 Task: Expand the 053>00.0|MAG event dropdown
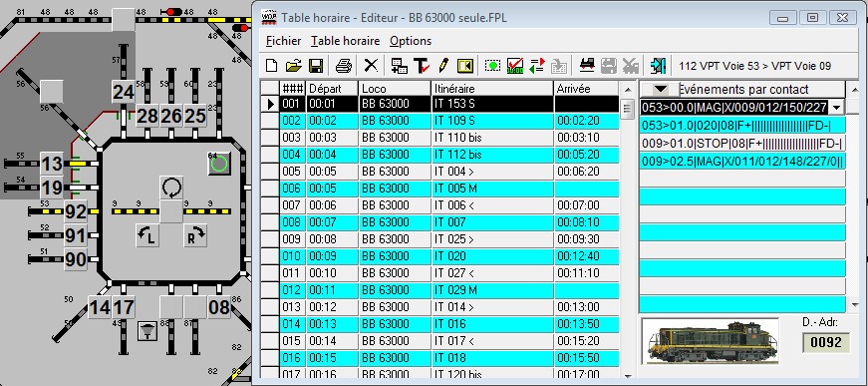tap(836, 108)
